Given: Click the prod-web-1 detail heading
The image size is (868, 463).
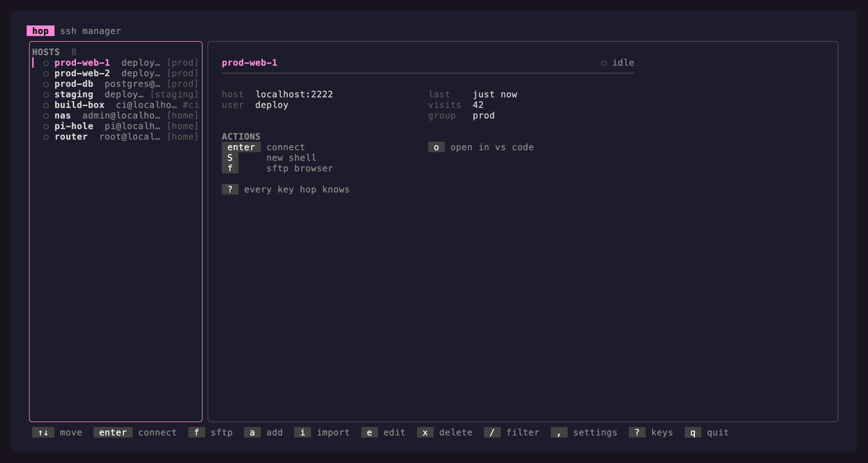Looking at the screenshot, I should pyautogui.click(x=249, y=63).
